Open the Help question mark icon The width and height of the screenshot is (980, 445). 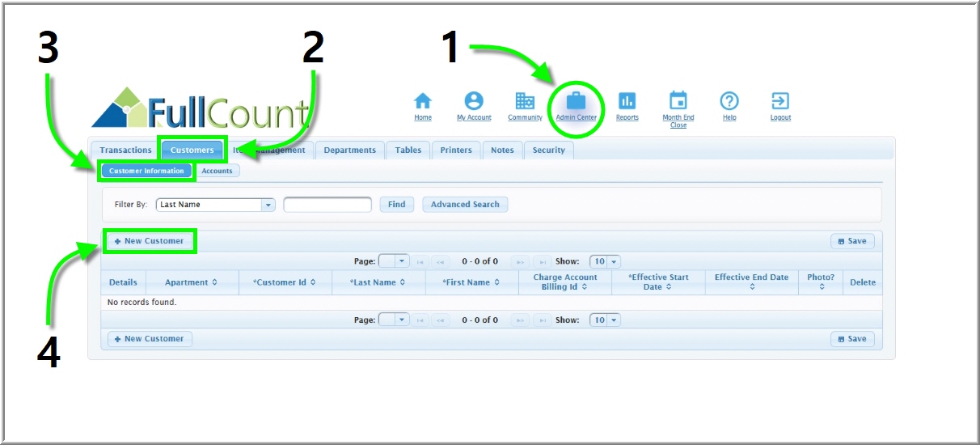(x=729, y=101)
